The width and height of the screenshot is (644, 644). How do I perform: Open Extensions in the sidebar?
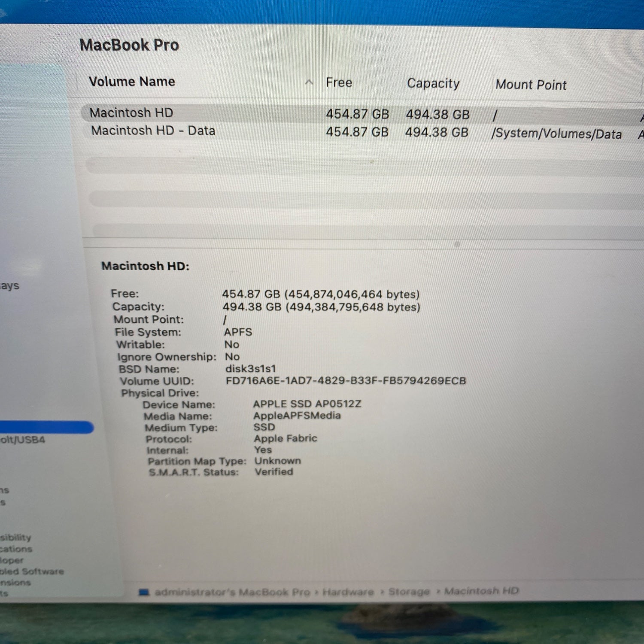point(15,583)
